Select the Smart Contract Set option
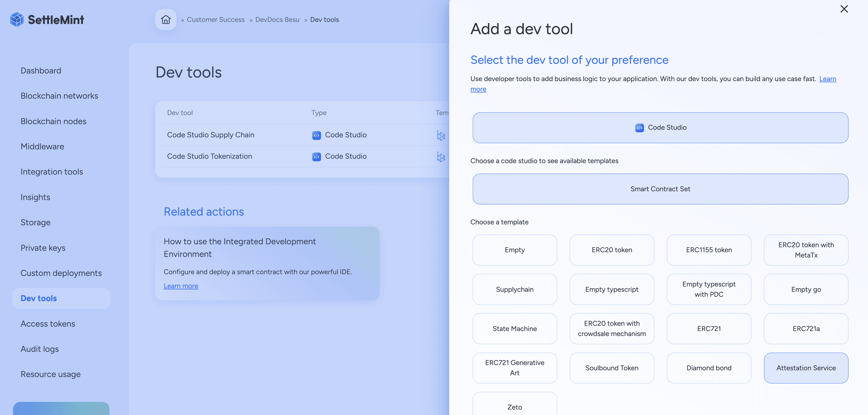Image resolution: width=868 pixels, height=415 pixels. tap(660, 189)
